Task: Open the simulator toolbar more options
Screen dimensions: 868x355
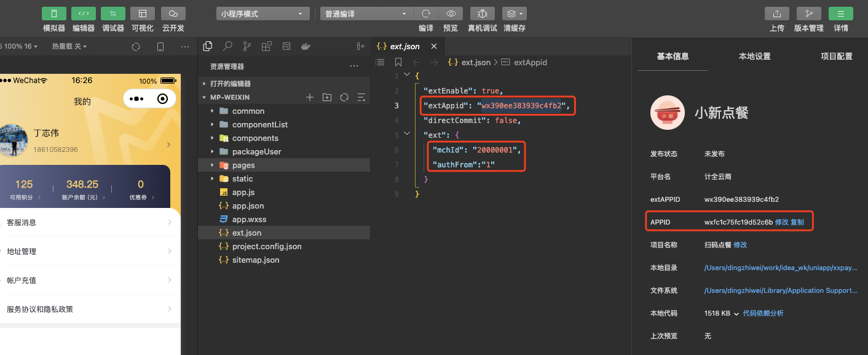Action: (185, 47)
